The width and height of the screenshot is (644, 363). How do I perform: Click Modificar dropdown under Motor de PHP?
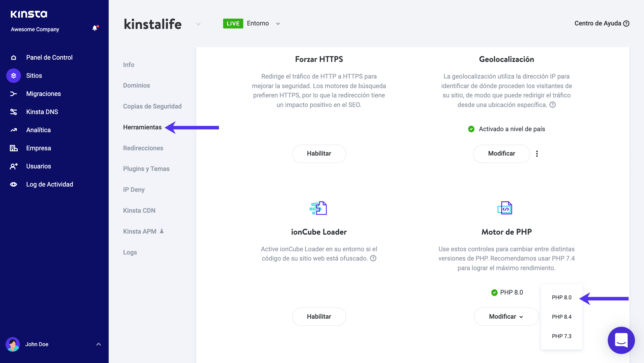pyautogui.click(x=506, y=316)
